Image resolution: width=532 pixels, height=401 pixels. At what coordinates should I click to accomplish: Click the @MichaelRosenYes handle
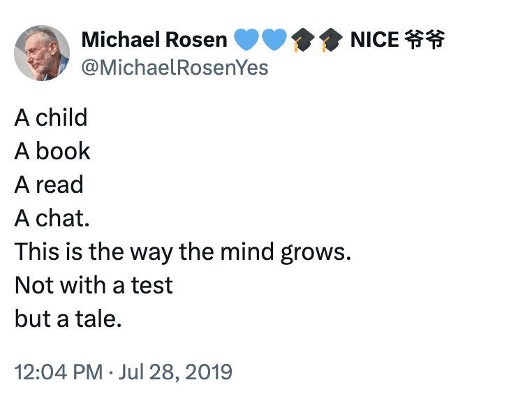coord(175,68)
